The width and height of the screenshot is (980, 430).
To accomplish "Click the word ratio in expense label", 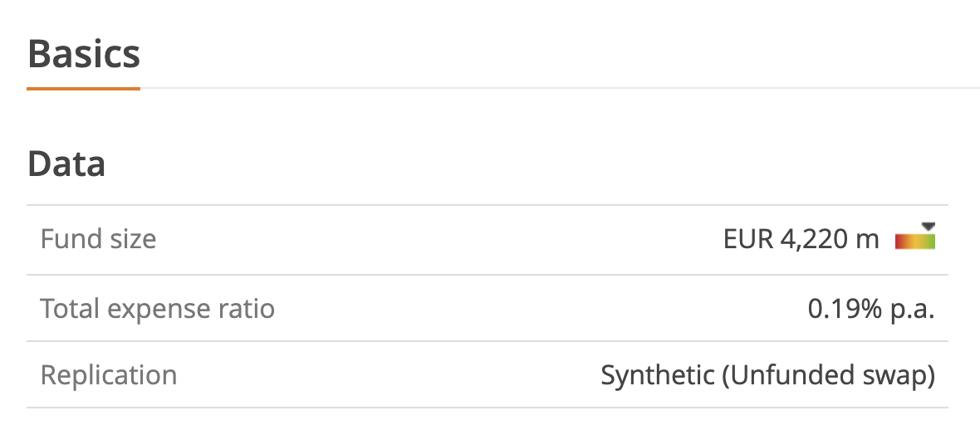I will tap(248, 309).
